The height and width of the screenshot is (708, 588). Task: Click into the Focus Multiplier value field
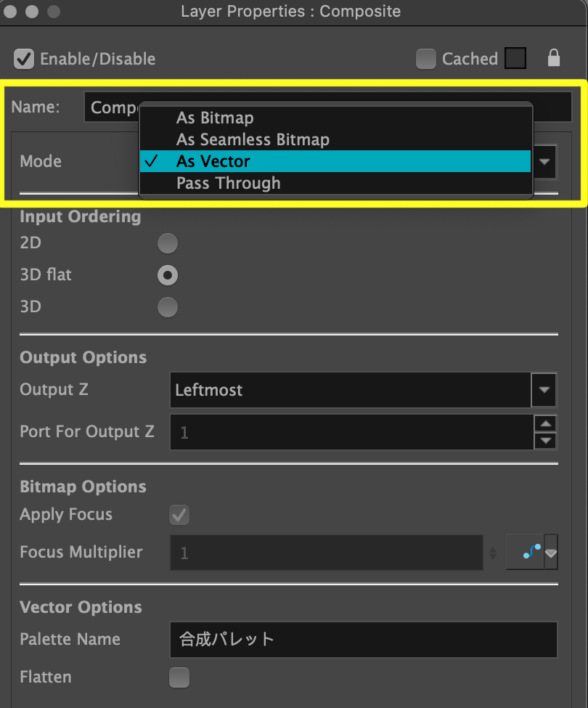coord(327,553)
